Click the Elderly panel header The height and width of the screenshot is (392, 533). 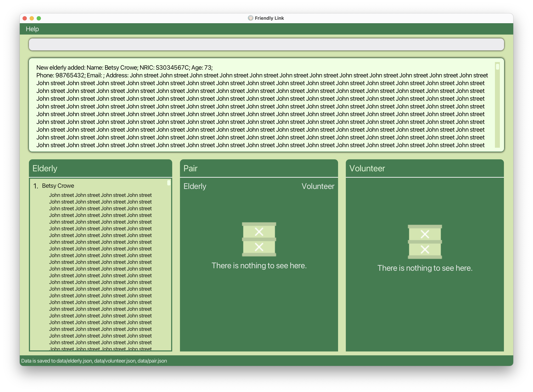[45, 169]
